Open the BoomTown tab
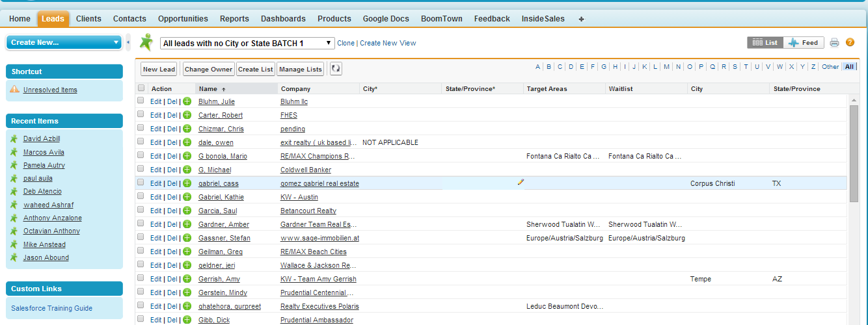Viewport: 868px width, 325px height. (x=442, y=19)
